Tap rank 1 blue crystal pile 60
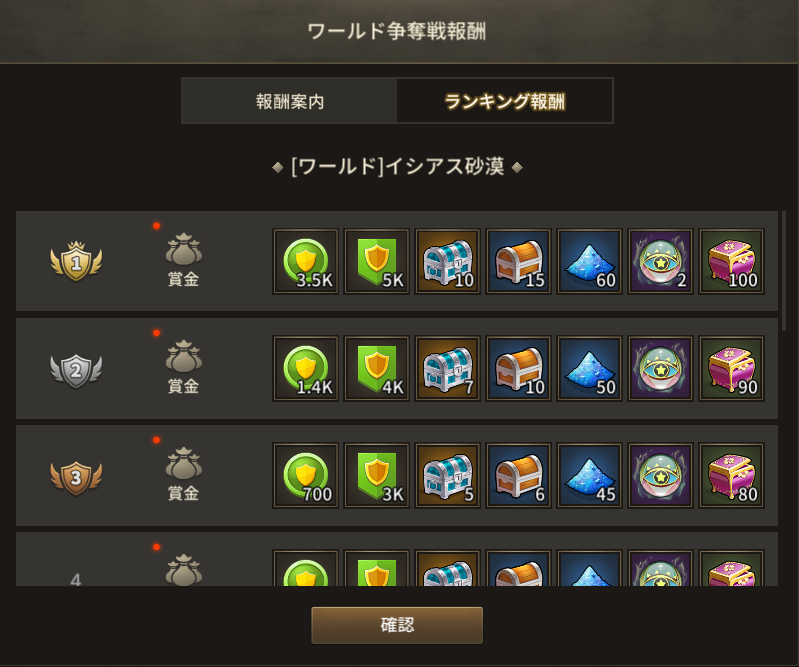 590,261
